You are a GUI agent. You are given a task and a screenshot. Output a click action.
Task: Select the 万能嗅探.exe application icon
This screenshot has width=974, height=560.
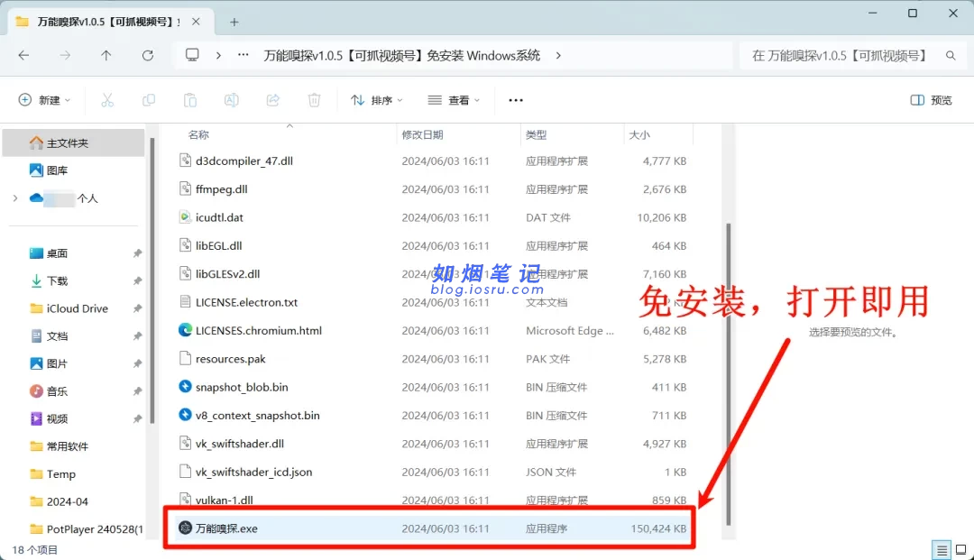[x=185, y=528]
